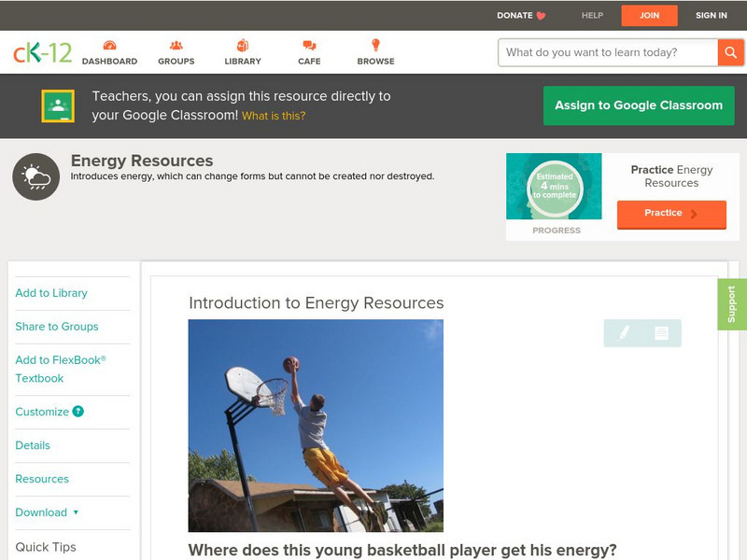Click Add to Library
747x560 pixels.
51,293
